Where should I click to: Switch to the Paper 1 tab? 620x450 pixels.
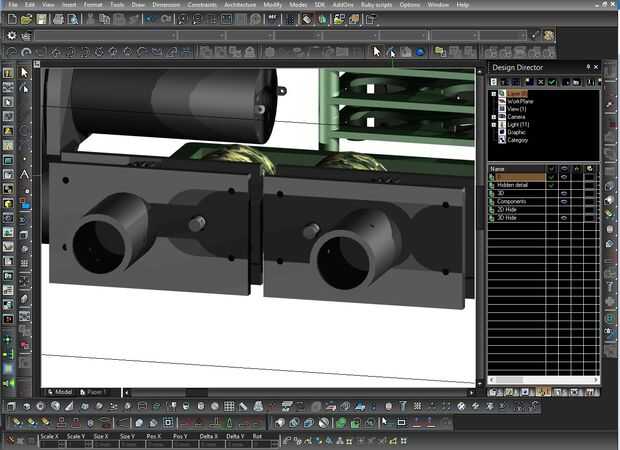coord(96,392)
